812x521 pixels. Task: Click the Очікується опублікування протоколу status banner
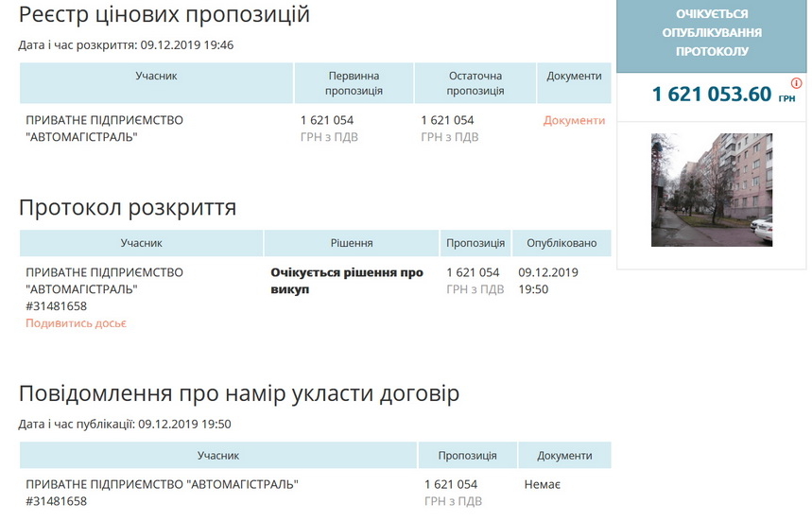point(711,33)
